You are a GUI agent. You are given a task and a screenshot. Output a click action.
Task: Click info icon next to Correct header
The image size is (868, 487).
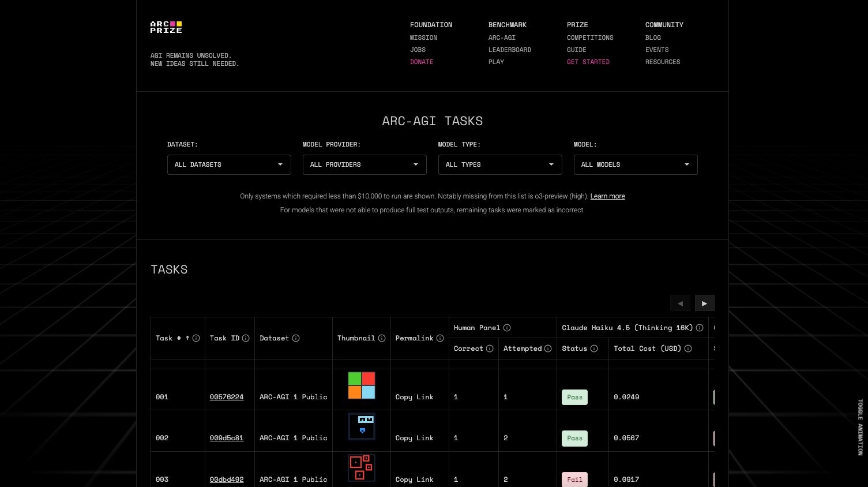point(490,349)
